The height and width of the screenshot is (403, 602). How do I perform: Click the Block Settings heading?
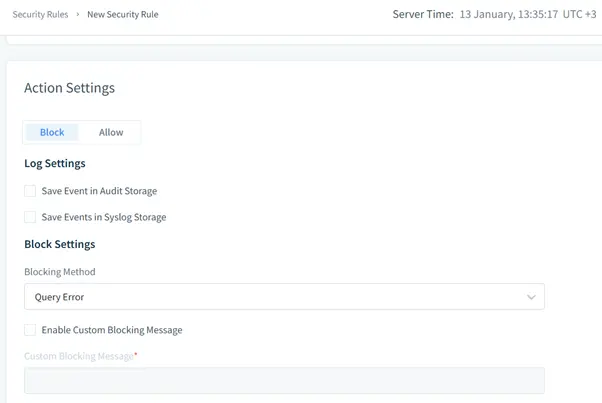pos(59,244)
